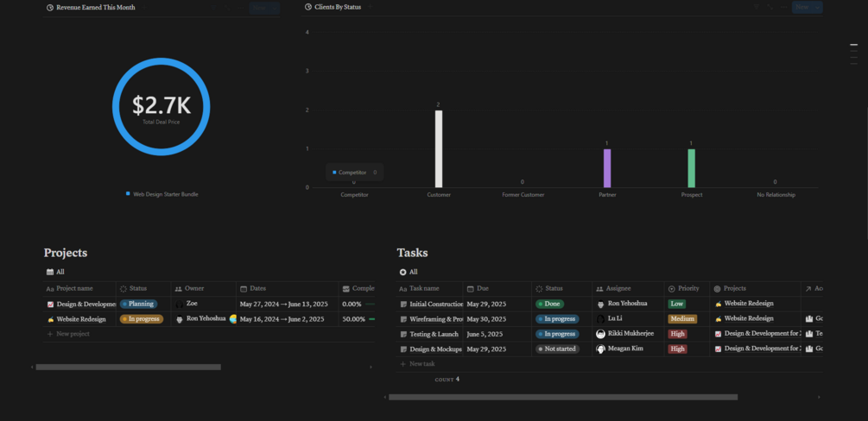Viewport: 868px width, 421px height.
Task: Click the plus icon beside New task
Action: [403, 364]
